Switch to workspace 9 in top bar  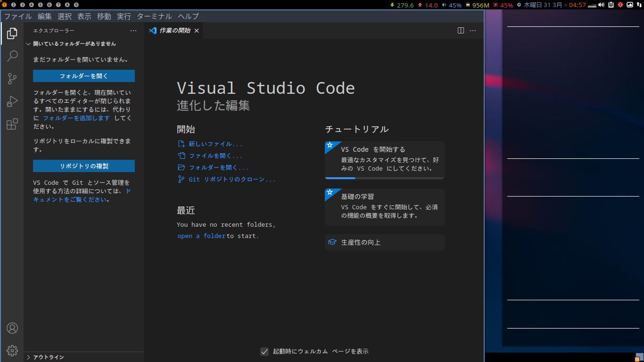coord(76,5)
